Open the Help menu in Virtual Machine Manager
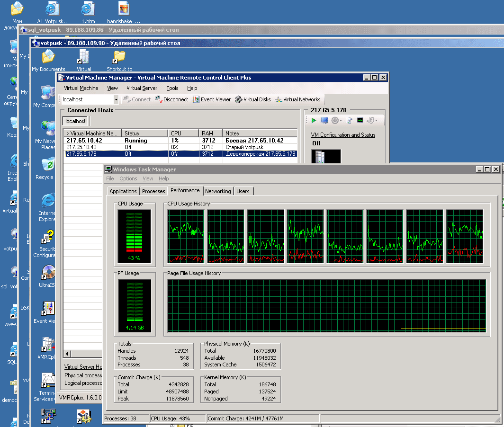This screenshot has width=504, height=427. click(x=192, y=88)
